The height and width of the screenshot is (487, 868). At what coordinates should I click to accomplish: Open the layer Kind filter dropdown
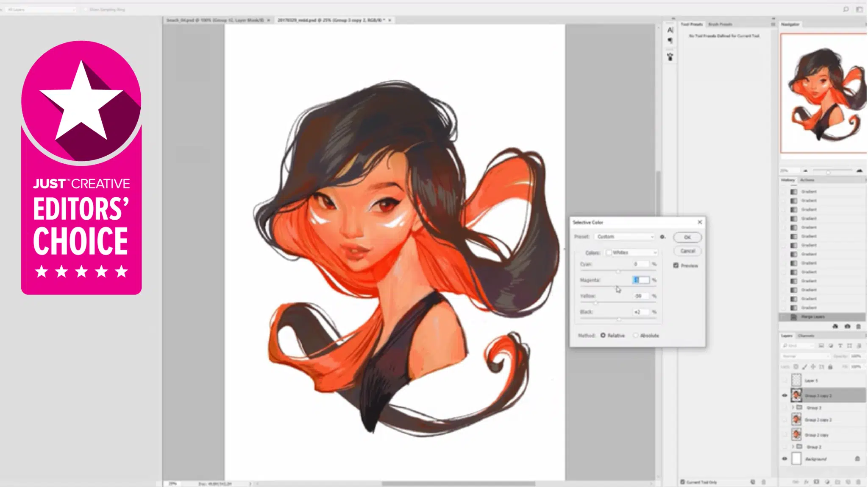(798, 346)
